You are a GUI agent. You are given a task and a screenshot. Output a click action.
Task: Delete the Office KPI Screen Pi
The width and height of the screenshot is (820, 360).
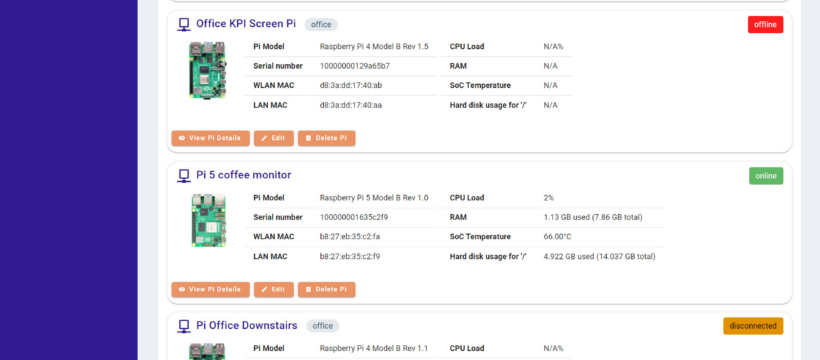pos(327,138)
